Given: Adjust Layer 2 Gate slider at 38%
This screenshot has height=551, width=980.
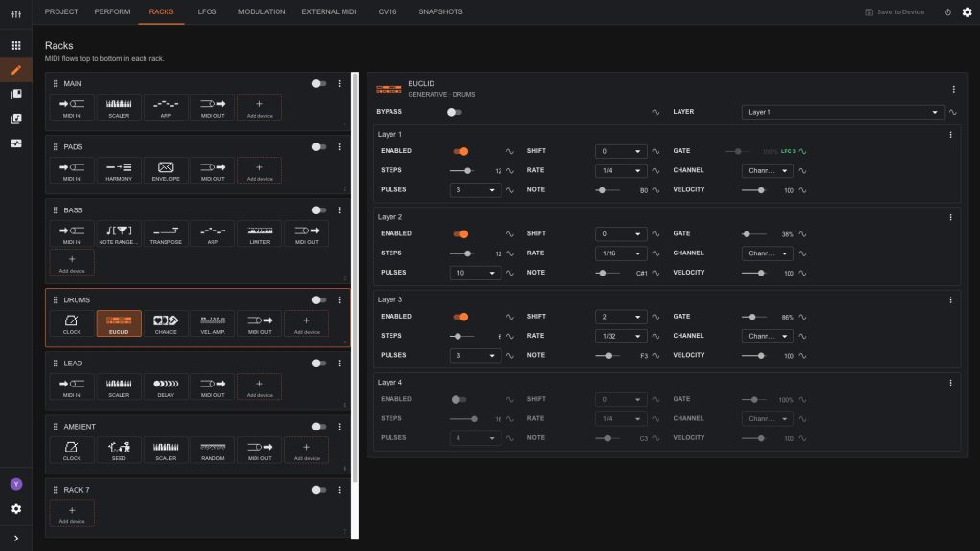Looking at the screenshot, I should pos(754,234).
